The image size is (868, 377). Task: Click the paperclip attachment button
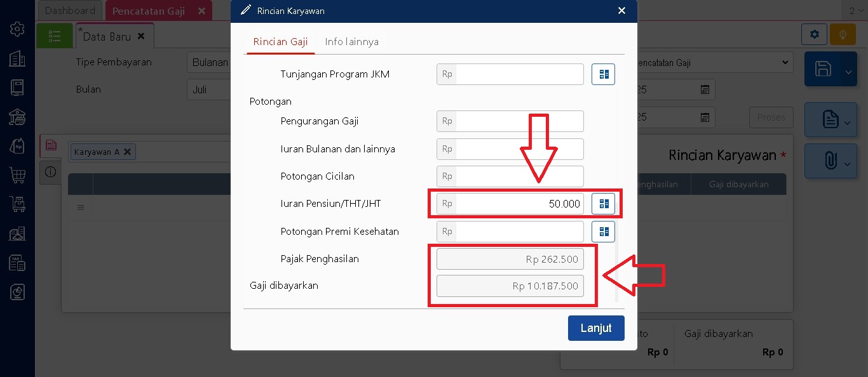point(830,161)
